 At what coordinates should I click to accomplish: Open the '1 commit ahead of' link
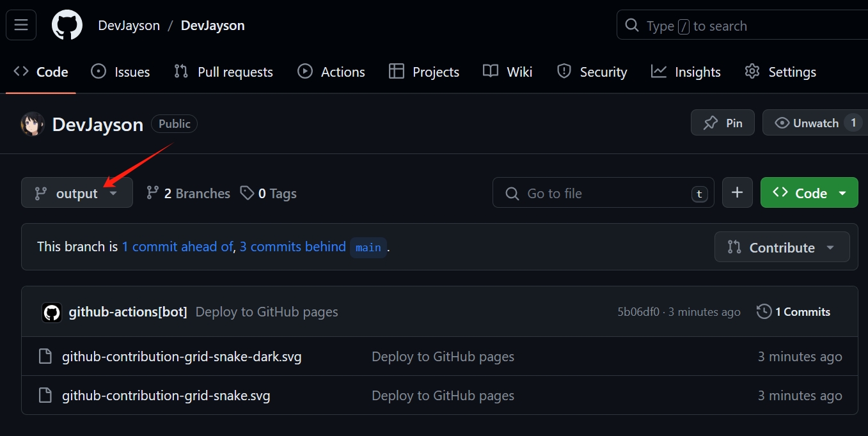click(177, 247)
